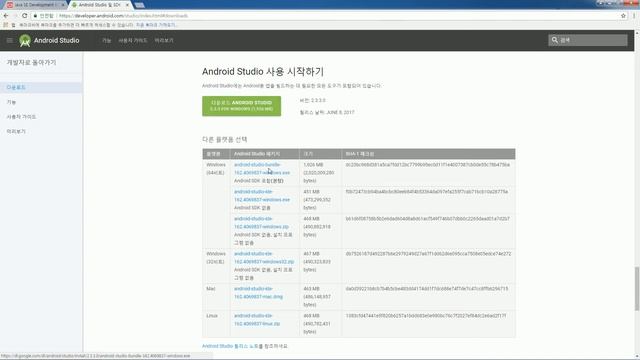The width and height of the screenshot is (640, 360).
Task: Select 다운로드 in the left sidebar
Action: [x=41, y=87]
